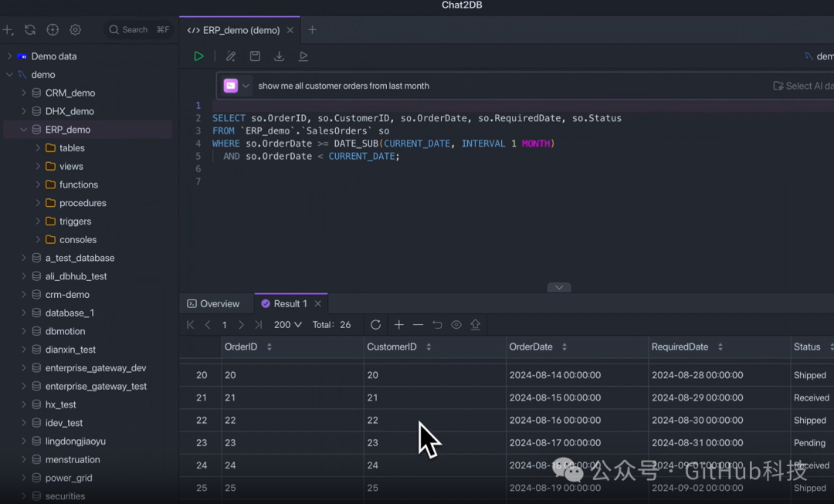This screenshot has height=504, width=834.
Task: Run the SQL query with the play icon
Action: tap(198, 56)
